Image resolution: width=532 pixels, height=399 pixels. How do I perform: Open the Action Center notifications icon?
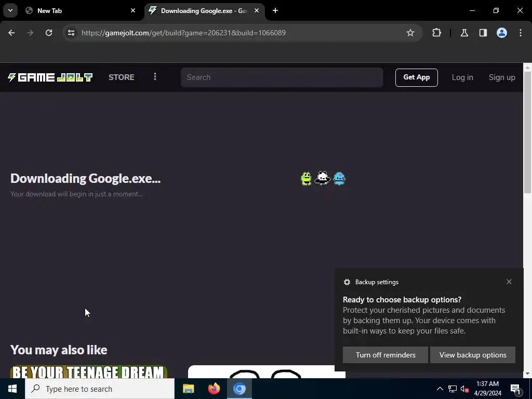pyautogui.click(x=515, y=389)
